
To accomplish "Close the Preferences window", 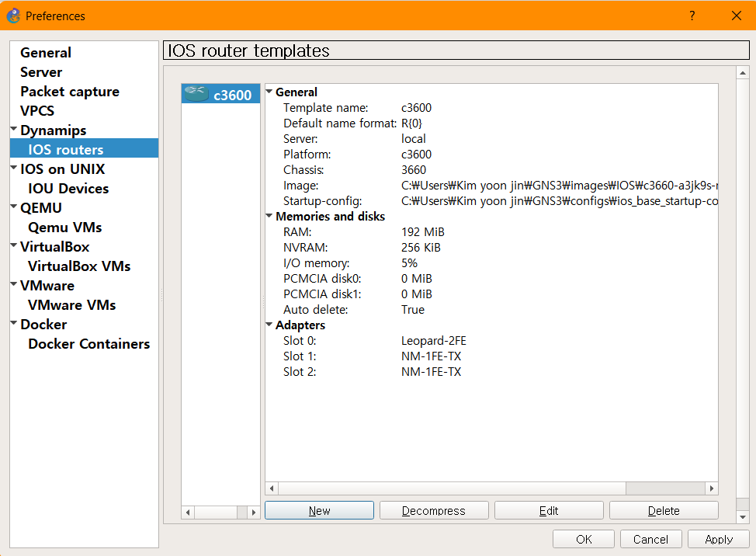I will [x=737, y=16].
